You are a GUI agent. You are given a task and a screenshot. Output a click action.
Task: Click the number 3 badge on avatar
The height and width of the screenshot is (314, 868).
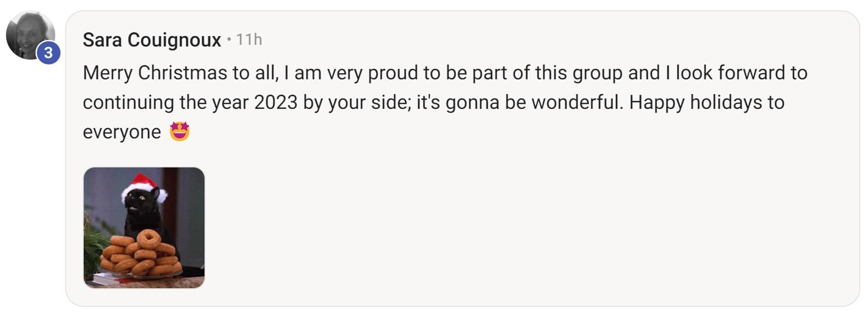click(x=48, y=53)
